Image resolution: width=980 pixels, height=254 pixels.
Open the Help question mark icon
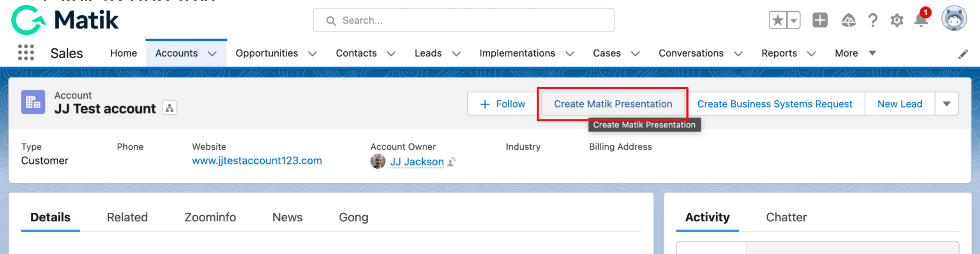(x=873, y=20)
